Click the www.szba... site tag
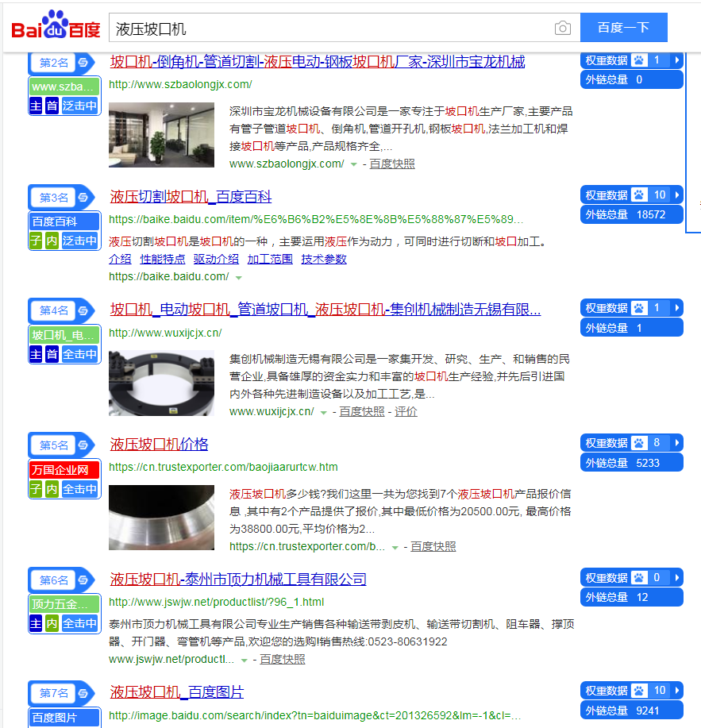Viewport: 701px width, 728px height. (64, 87)
